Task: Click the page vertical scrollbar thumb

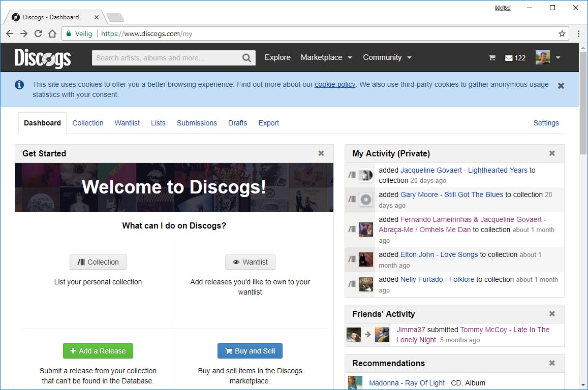Action: click(583, 103)
